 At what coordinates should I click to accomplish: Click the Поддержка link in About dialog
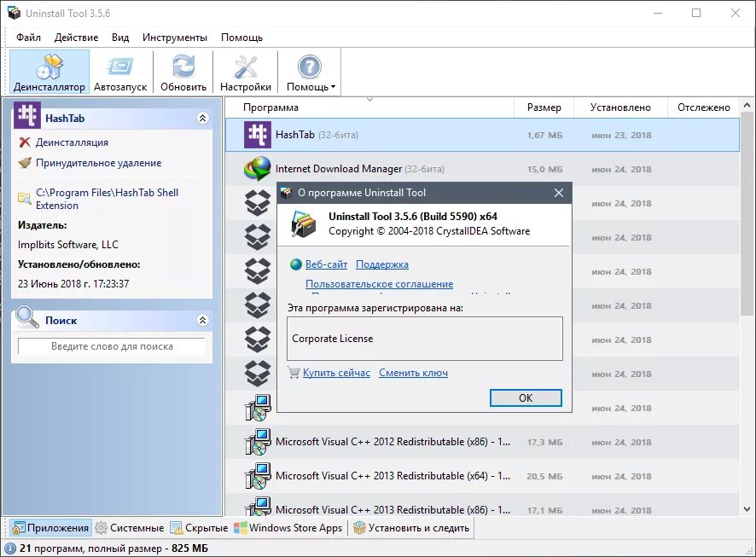[382, 264]
